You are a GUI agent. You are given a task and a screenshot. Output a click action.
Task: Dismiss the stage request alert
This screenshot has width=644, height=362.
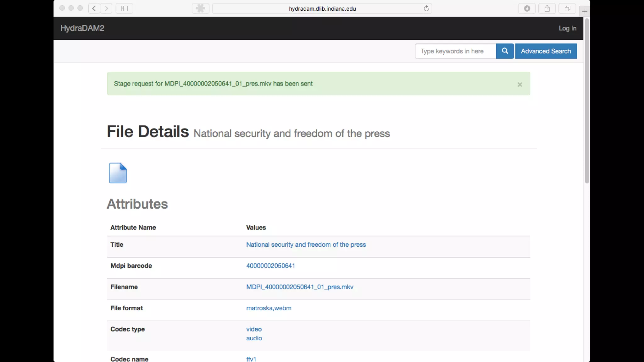pos(519,84)
